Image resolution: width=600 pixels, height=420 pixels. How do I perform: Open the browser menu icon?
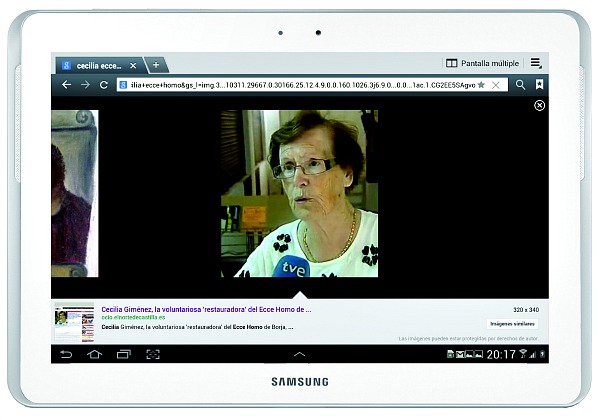(x=536, y=63)
